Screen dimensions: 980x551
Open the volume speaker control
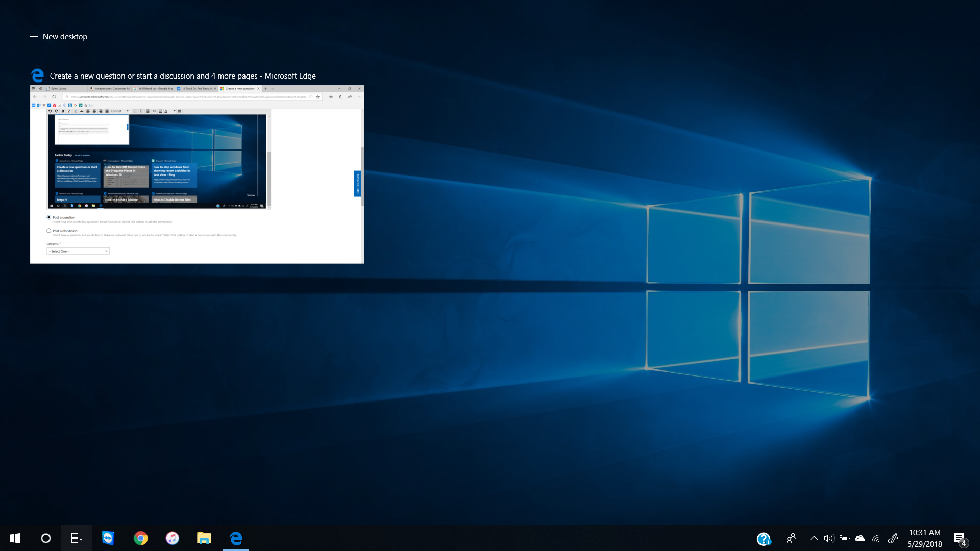828,538
